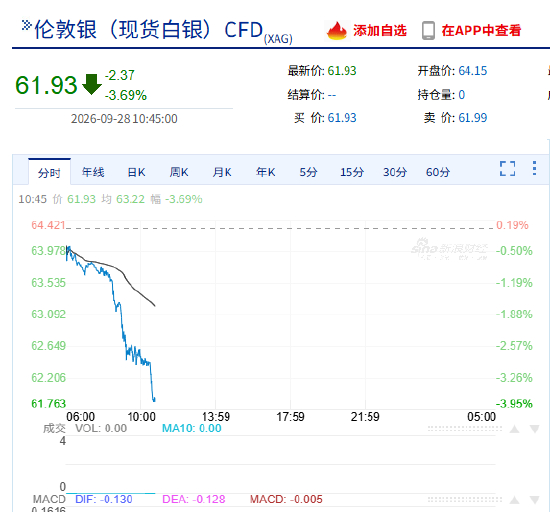Click the down triangle in the volume panel

coord(535,429)
